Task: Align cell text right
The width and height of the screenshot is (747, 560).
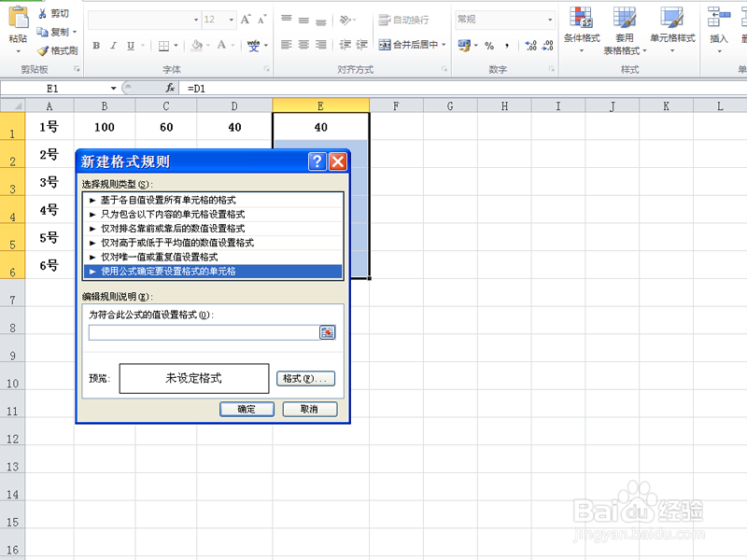Action: 321,45
